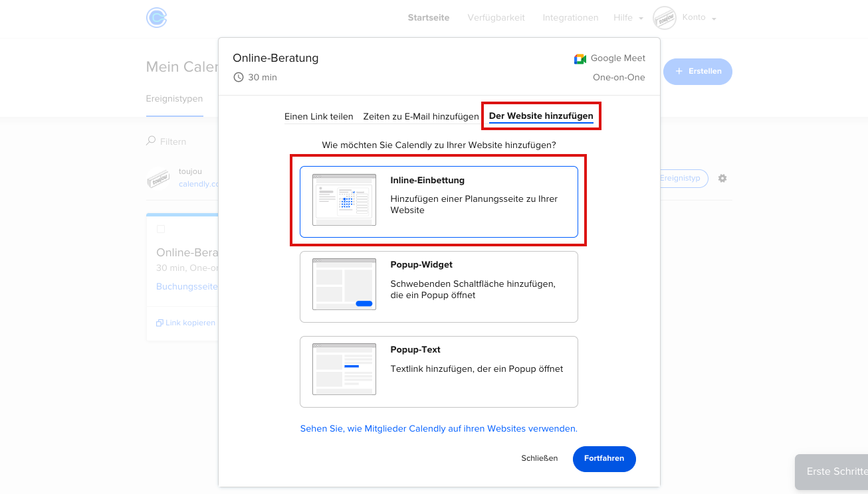Screen dimensions: 868x494
Task: Click the clock icon next to 30 min
Action: [239, 77]
